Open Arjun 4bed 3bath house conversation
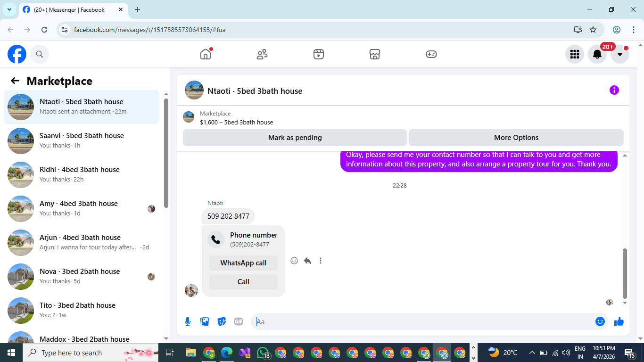 coord(81,243)
